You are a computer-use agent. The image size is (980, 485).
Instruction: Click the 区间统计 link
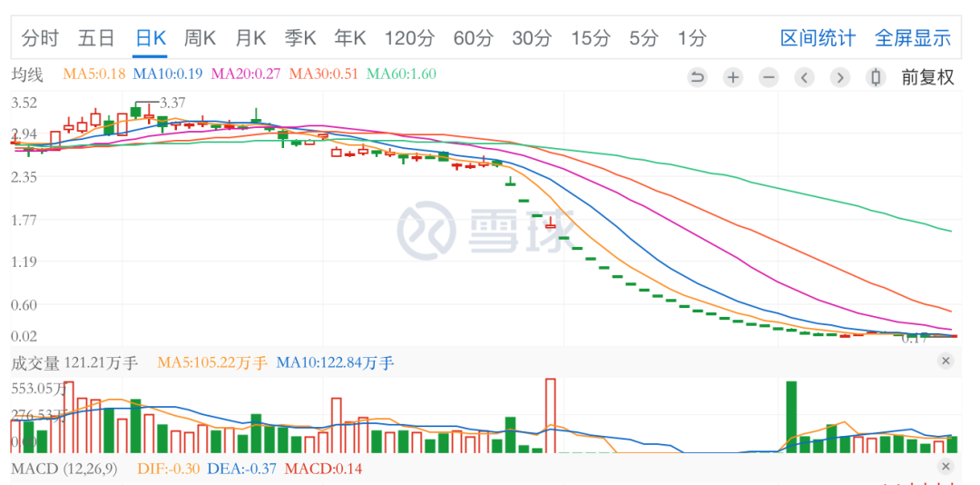point(818,38)
